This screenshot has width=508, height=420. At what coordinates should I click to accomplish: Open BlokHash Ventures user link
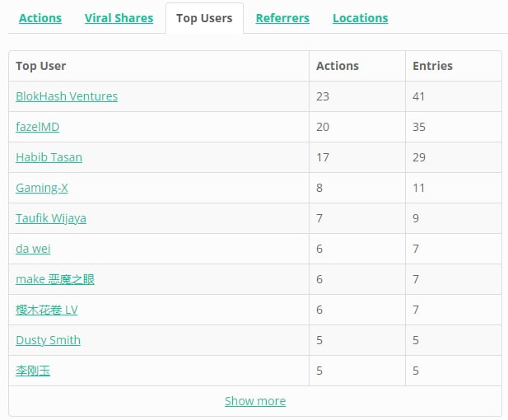coord(67,96)
